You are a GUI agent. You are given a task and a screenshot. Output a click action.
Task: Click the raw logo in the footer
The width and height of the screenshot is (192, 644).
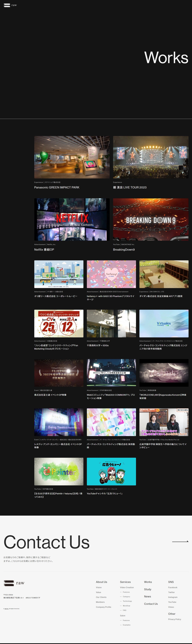point(14,583)
